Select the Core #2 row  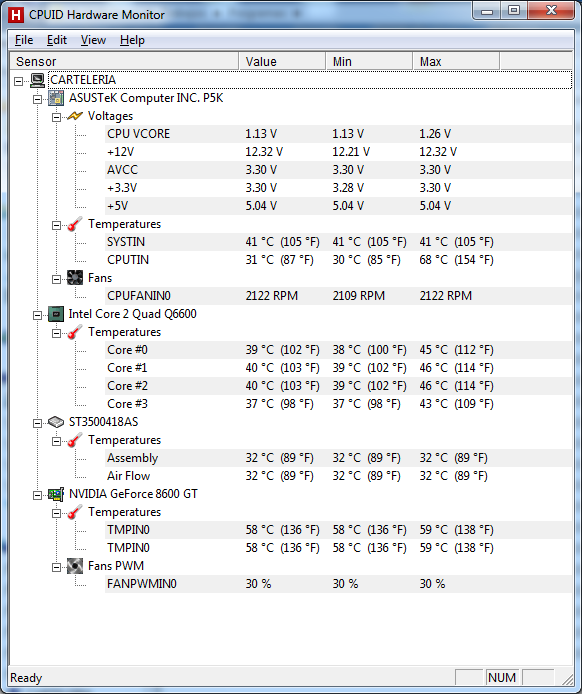(x=338, y=386)
